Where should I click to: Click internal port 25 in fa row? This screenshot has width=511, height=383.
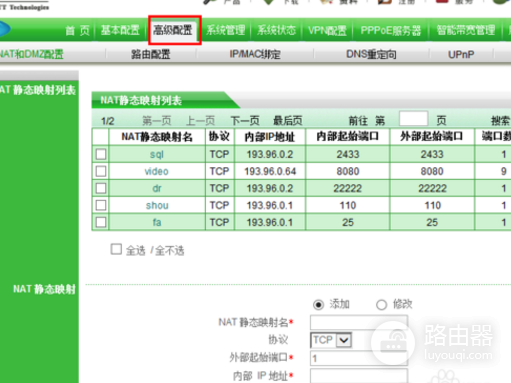pos(348,222)
